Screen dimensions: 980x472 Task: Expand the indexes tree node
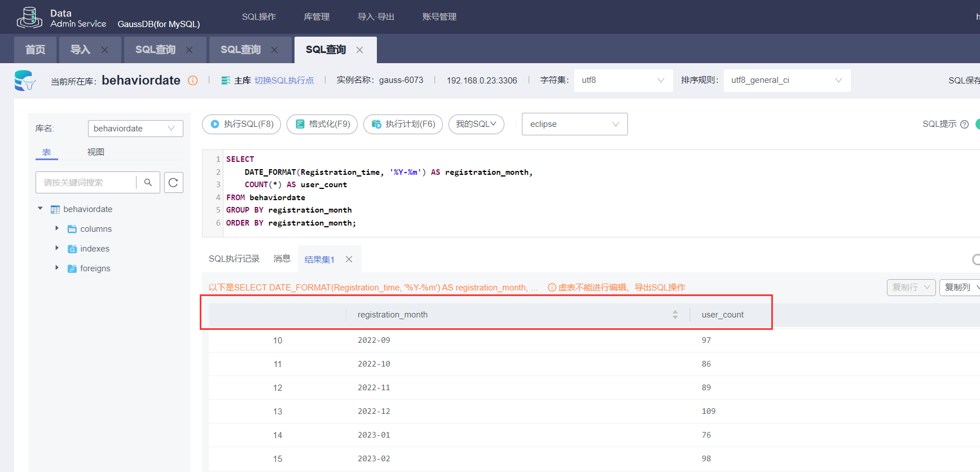(57, 248)
